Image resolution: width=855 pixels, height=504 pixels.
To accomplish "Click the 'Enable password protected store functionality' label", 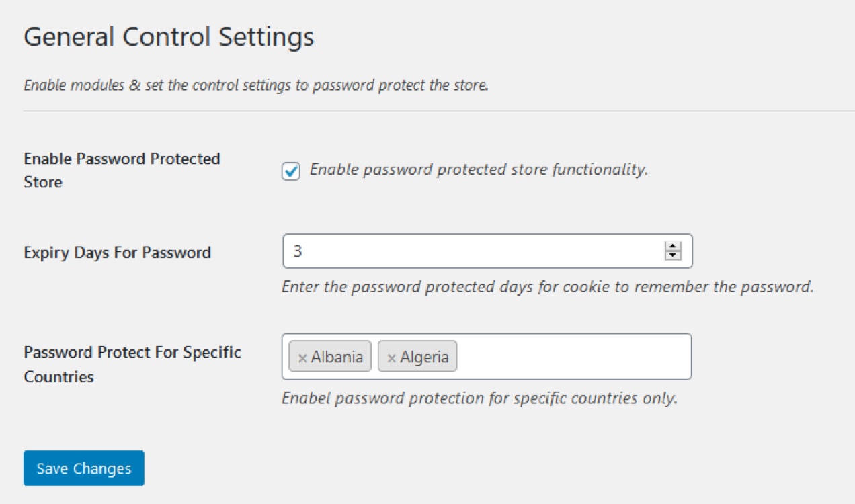I will (478, 170).
